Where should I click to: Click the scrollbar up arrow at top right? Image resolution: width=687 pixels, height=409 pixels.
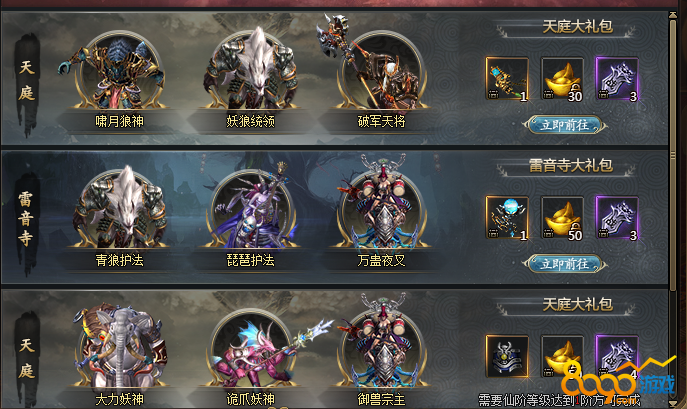pos(673,15)
